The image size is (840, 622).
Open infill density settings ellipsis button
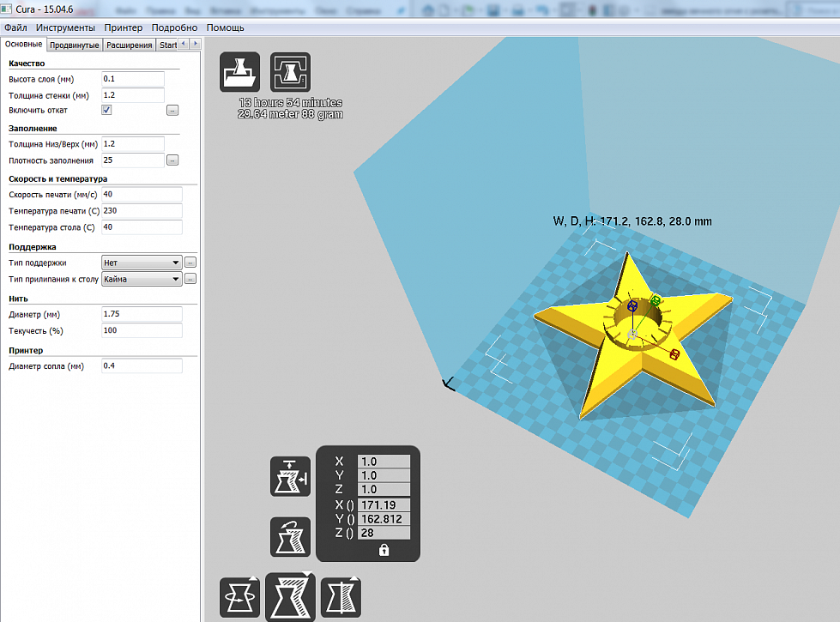click(x=172, y=160)
